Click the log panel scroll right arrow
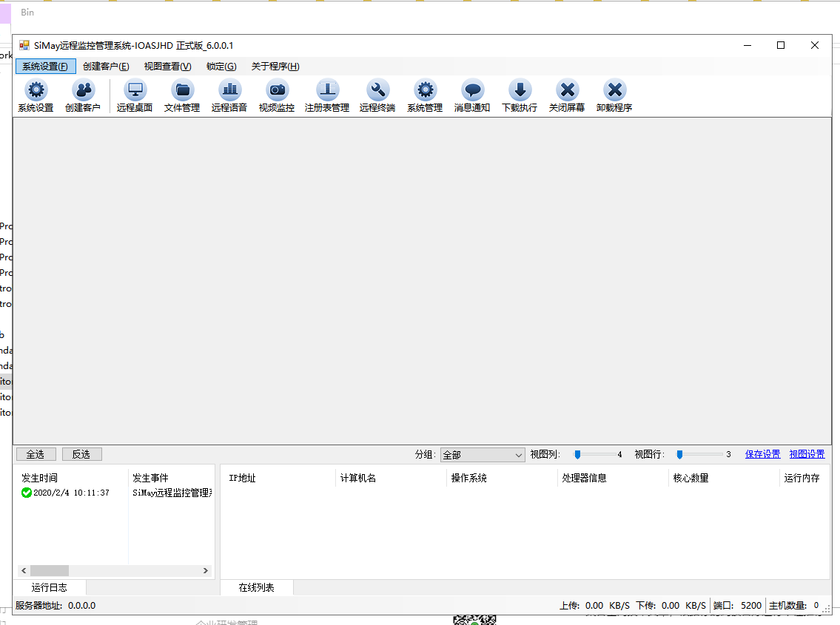The height and width of the screenshot is (625, 840). (x=206, y=571)
